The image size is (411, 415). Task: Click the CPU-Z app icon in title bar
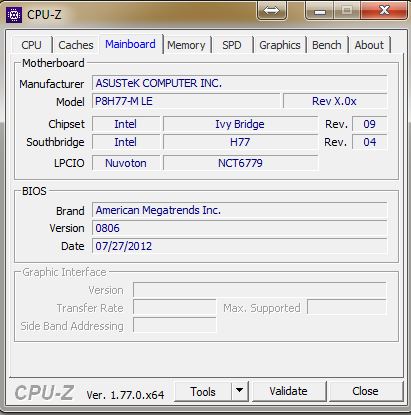(x=14, y=15)
